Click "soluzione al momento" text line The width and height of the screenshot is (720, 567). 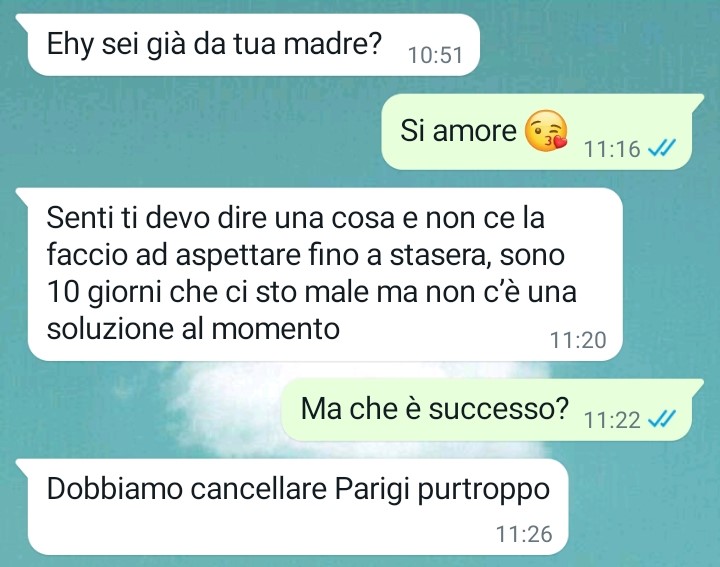pos(193,329)
